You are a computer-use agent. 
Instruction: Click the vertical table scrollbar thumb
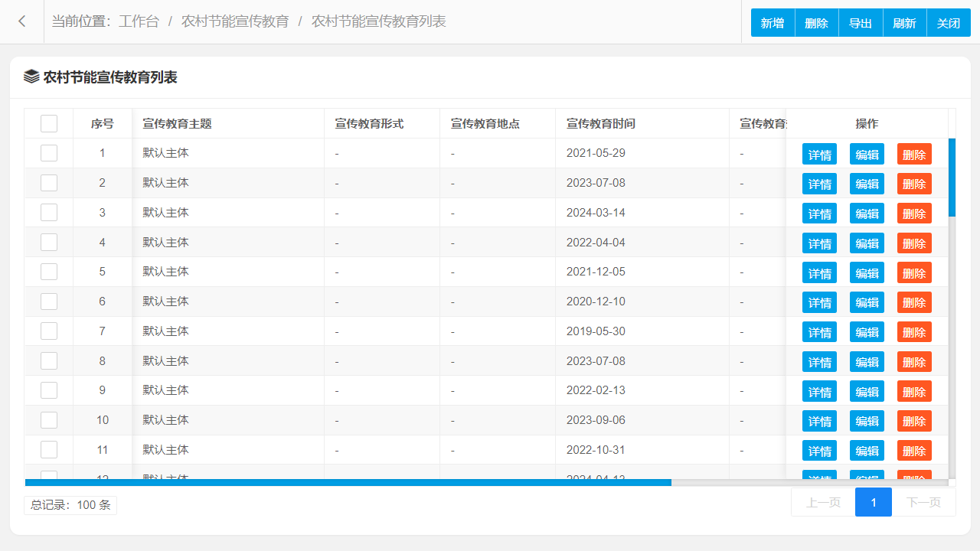952,178
